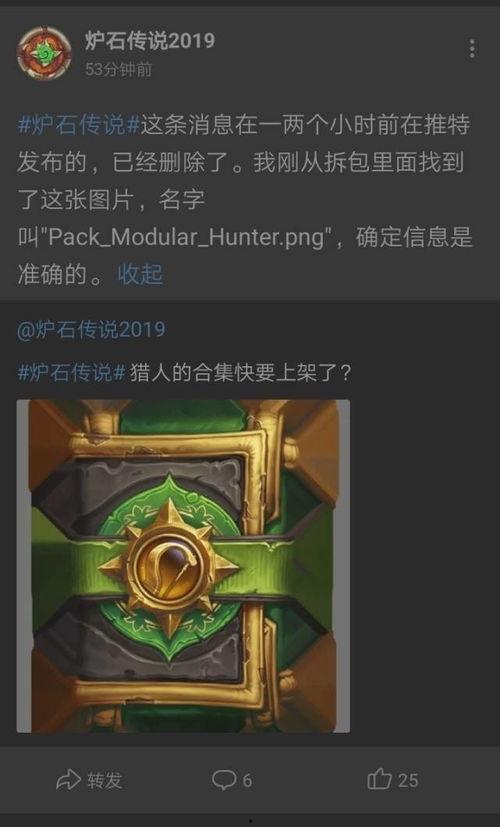Tap the main post text paragraph
The width and height of the screenshot is (500, 827).
pyautogui.click(x=245, y=200)
